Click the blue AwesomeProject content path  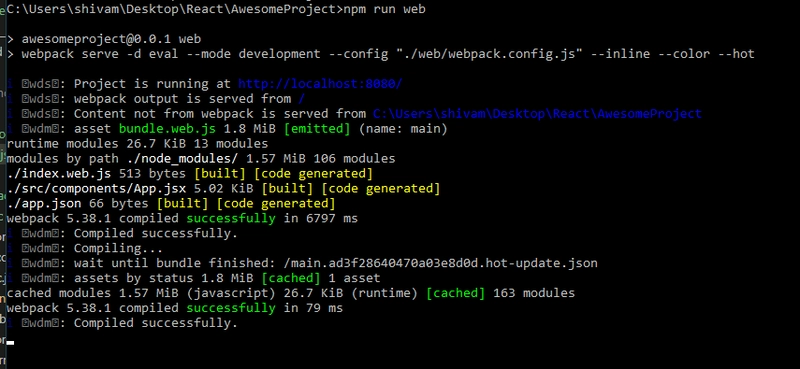[537, 114]
